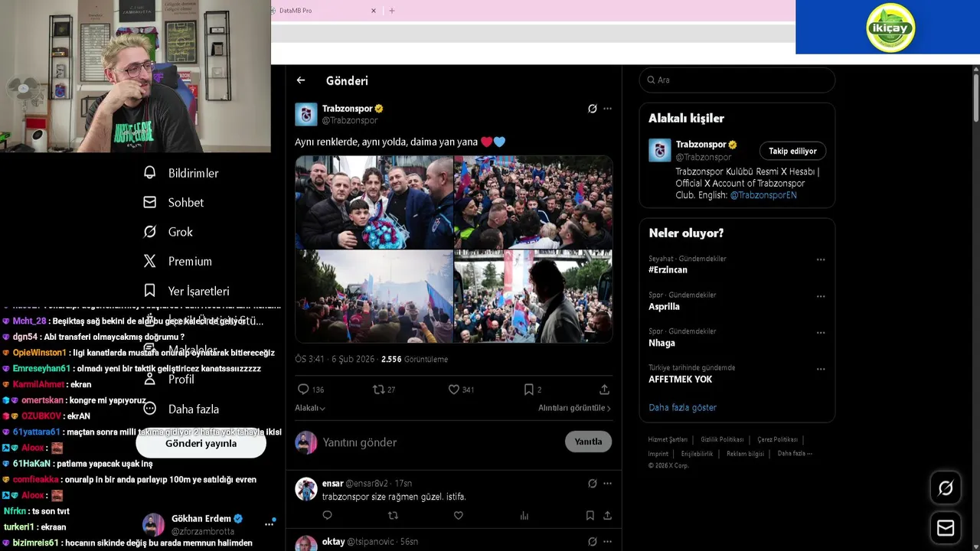Image resolution: width=980 pixels, height=551 pixels.
Task: Open the @TrabzonsporEN link
Action: 763,195
